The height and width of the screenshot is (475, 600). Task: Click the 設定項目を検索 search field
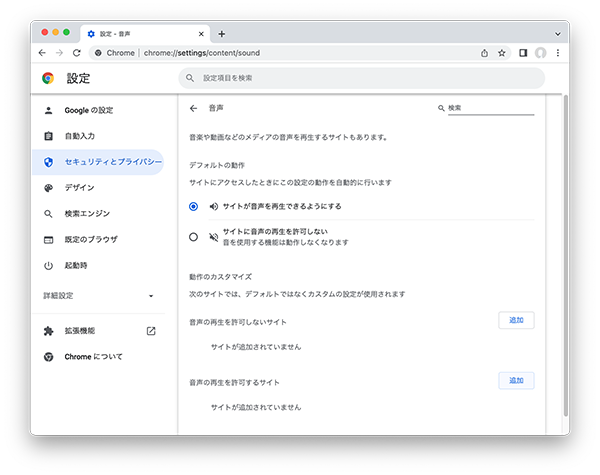[362, 78]
